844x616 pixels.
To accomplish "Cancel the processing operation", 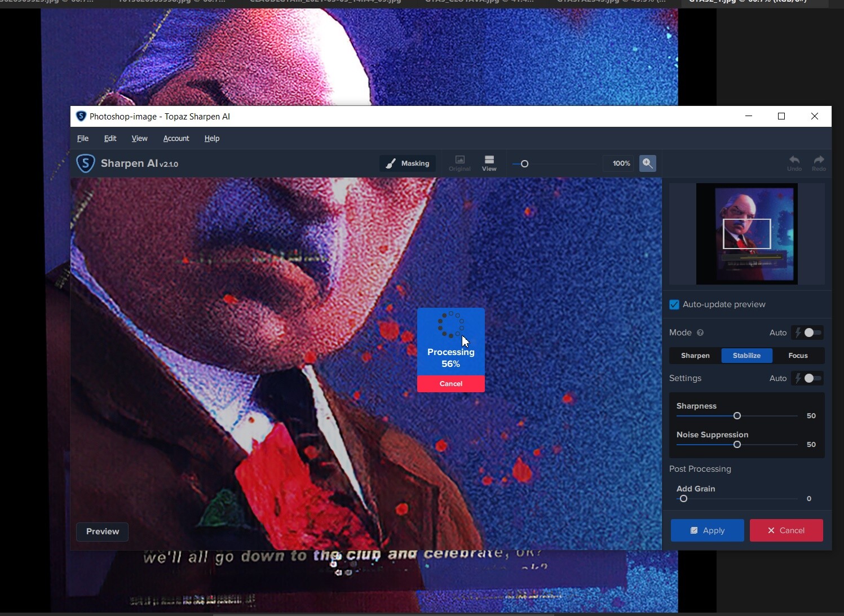I will tap(451, 384).
